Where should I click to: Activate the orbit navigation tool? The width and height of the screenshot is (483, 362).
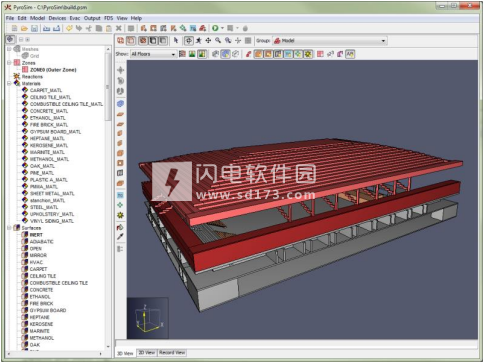point(189,41)
